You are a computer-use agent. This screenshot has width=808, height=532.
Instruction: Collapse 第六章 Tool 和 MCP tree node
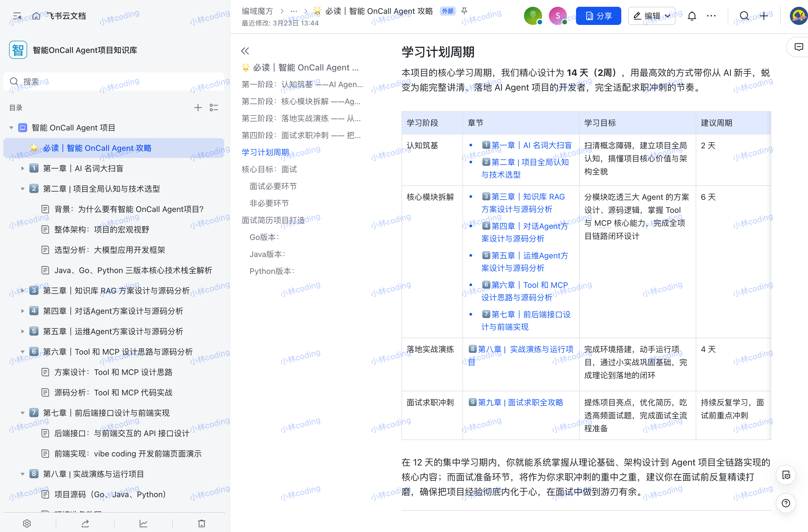point(22,352)
